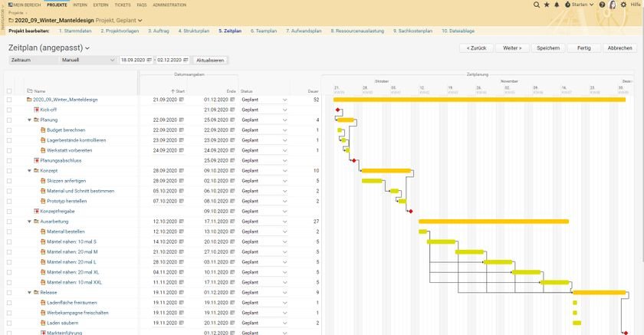Open calendar for Kick-off end date

(232, 110)
